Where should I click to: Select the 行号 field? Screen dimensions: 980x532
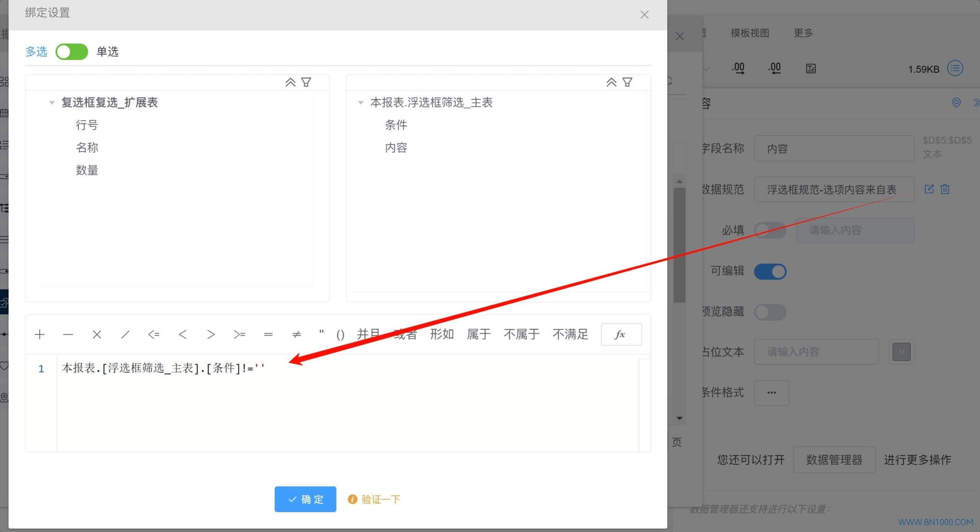click(87, 125)
